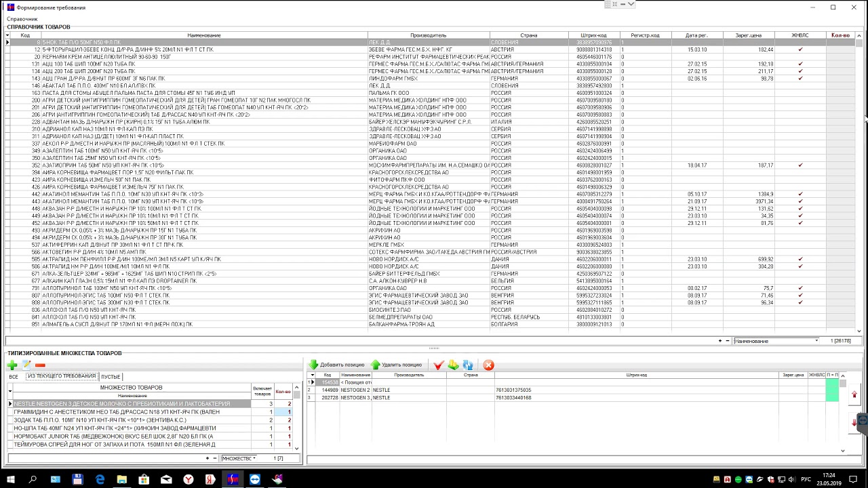Sort goods by Производитель column header

click(429, 35)
